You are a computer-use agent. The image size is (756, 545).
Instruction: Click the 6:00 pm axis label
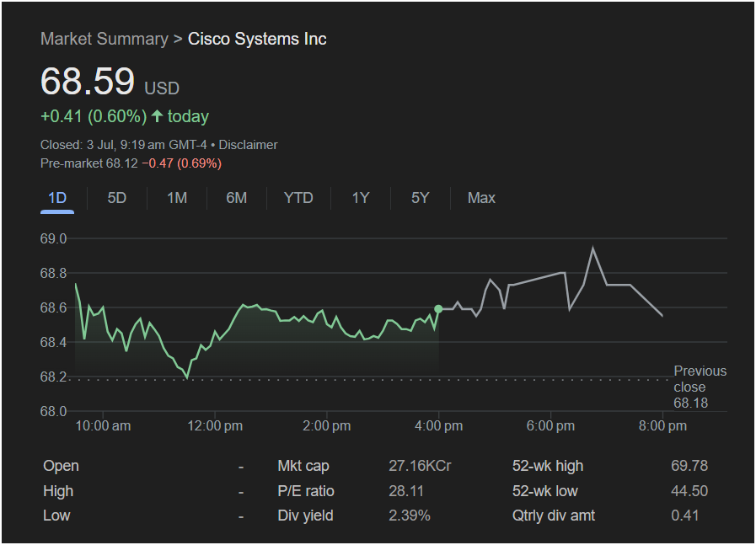550,426
